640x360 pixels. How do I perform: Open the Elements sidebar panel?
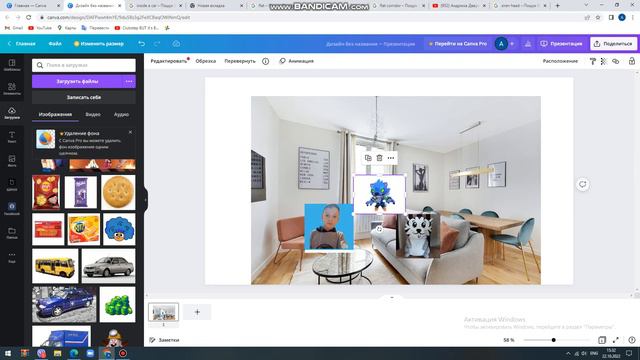point(12,88)
